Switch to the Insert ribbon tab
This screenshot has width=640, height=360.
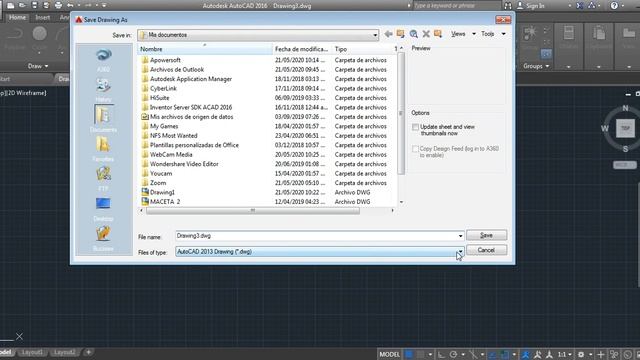click(x=42, y=17)
